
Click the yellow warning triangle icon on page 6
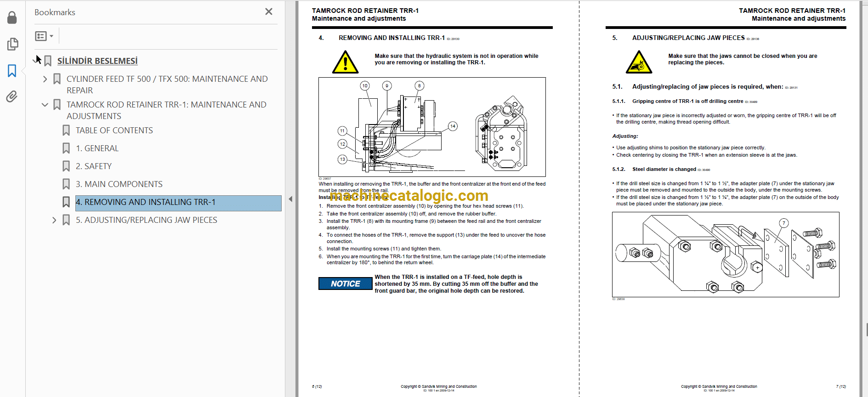(345, 62)
